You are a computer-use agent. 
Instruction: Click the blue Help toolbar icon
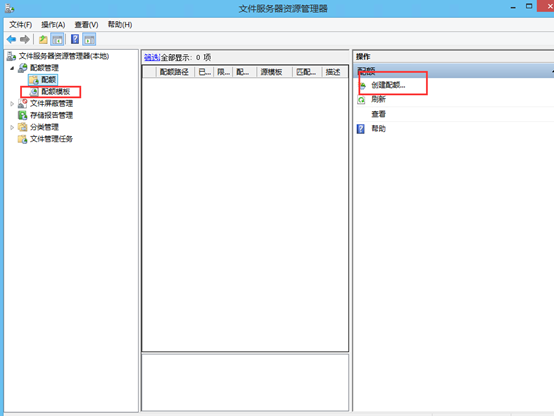point(75,39)
